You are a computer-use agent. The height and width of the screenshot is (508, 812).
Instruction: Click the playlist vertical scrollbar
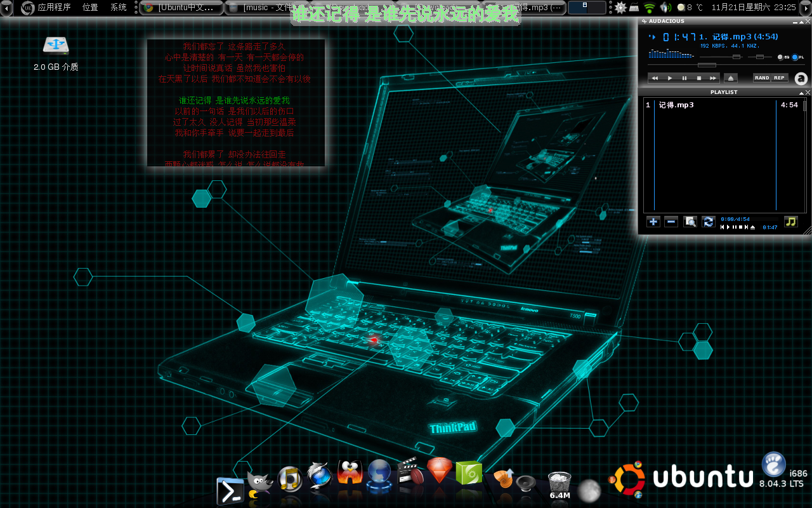point(805,156)
